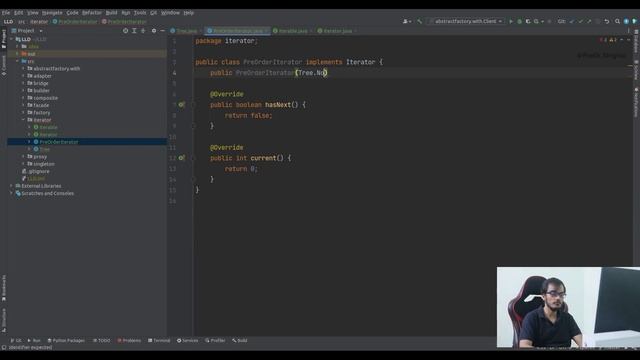The image size is (640, 360).
Task: Open the Help menu
Action: point(189,13)
